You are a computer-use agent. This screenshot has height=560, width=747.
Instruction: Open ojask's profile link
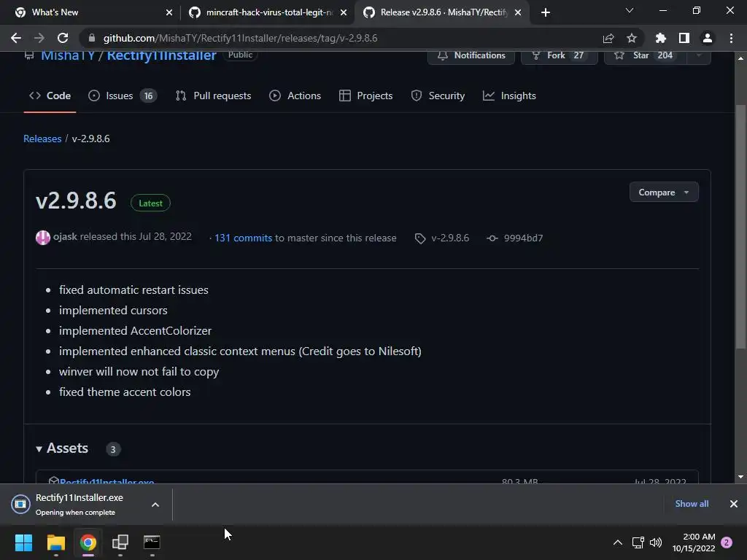65,237
